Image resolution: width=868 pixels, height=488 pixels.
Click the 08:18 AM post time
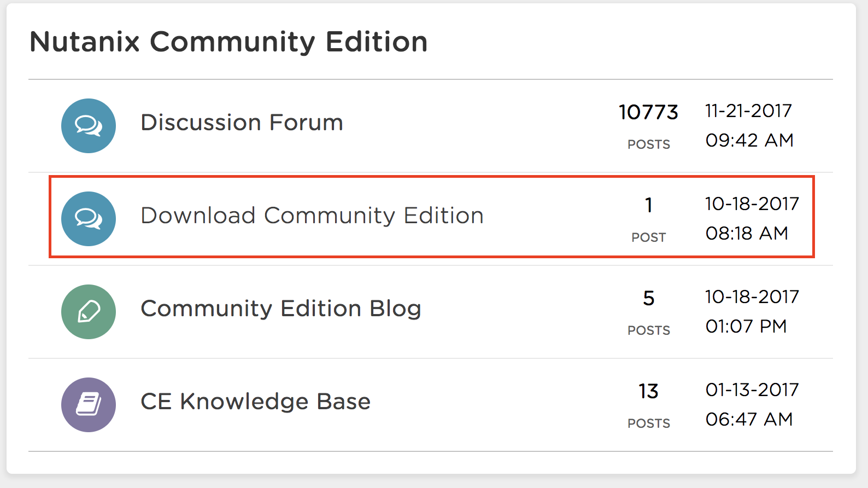tap(747, 233)
